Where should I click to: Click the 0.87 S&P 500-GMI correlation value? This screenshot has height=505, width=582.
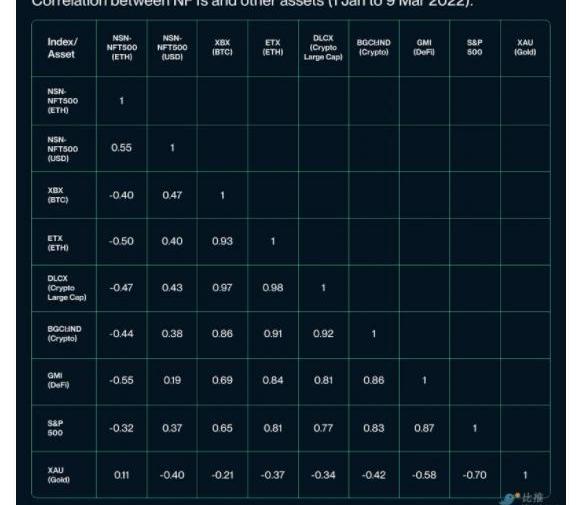pos(424,428)
